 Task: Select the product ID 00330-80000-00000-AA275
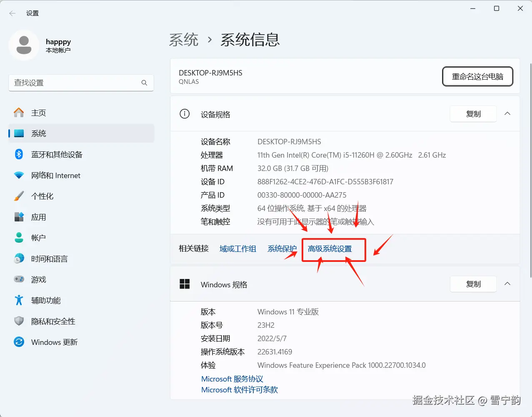click(302, 195)
